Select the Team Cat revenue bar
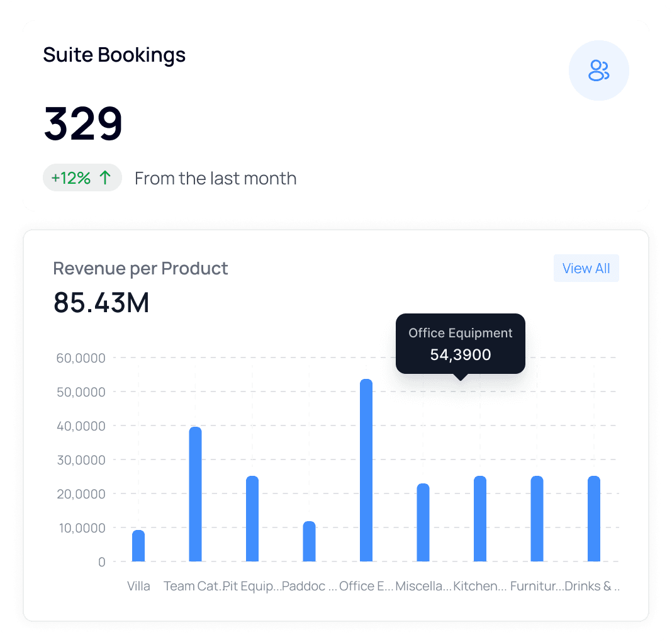This screenshot has height=642, width=672. (196, 494)
